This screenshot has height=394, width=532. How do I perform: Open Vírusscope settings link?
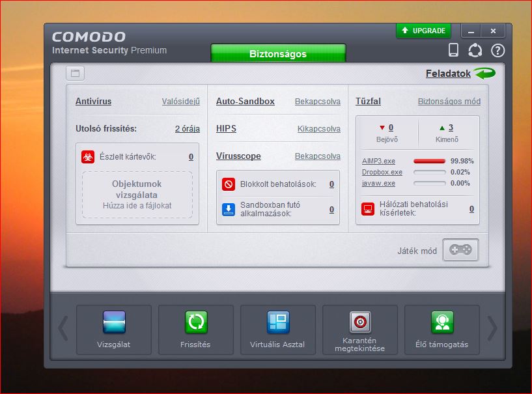tap(238, 156)
